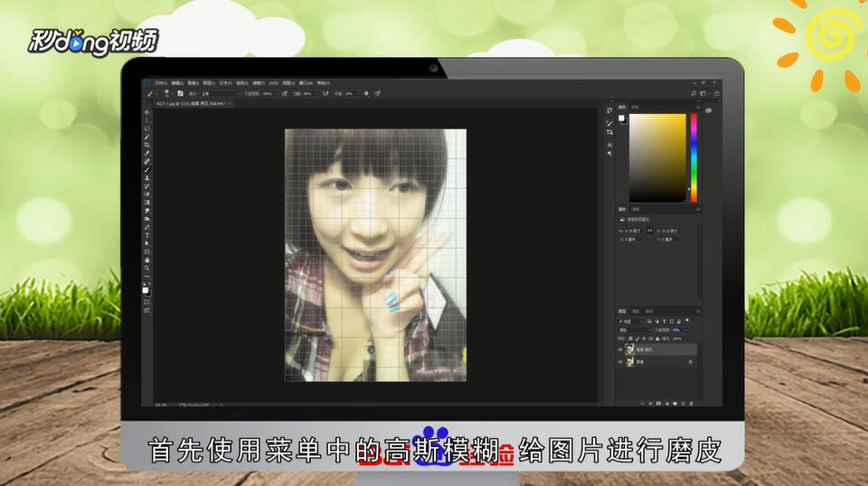
Task: Click create new group folder icon
Action: pos(675,404)
